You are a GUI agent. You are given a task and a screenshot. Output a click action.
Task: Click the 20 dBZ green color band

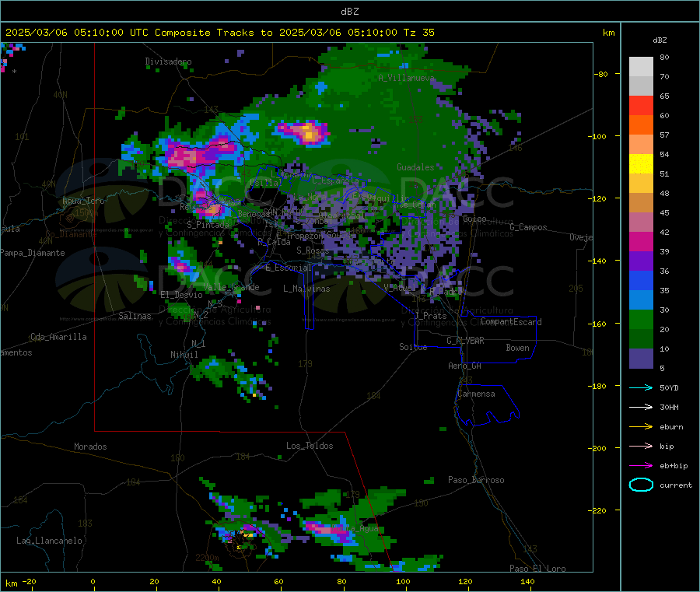641,319
